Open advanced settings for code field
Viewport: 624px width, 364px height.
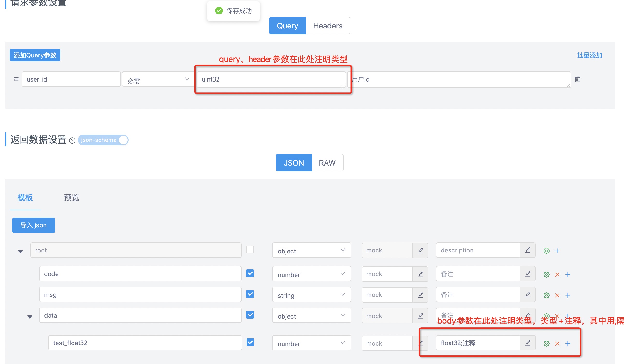coord(546,275)
